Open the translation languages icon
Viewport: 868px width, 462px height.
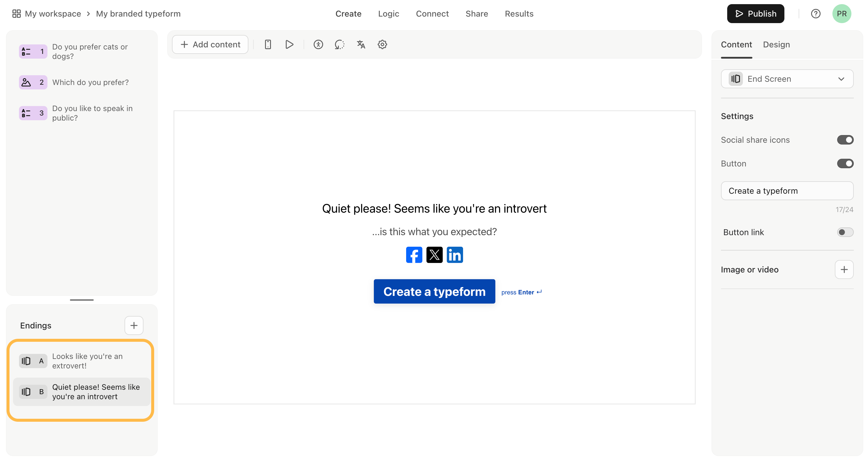(361, 44)
